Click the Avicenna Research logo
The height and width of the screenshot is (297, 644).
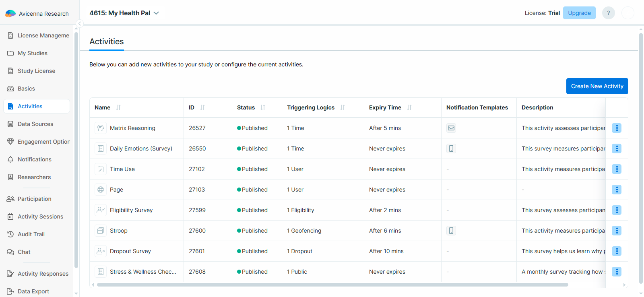click(x=10, y=14)
